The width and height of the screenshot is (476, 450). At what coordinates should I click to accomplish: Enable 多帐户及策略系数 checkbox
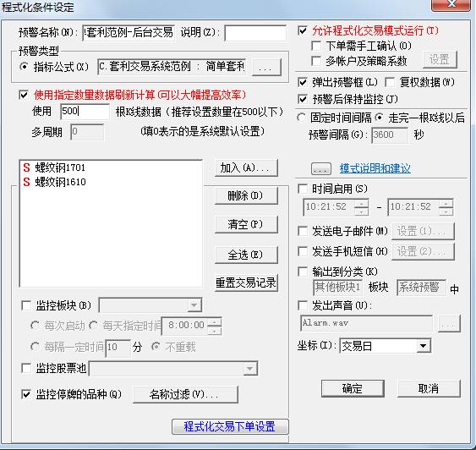click(316, 61)
